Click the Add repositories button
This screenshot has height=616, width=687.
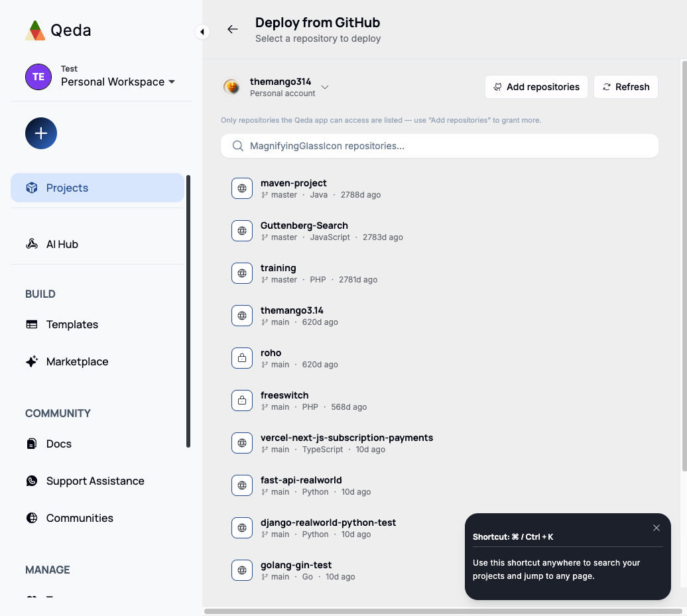[x=536, y=87]
